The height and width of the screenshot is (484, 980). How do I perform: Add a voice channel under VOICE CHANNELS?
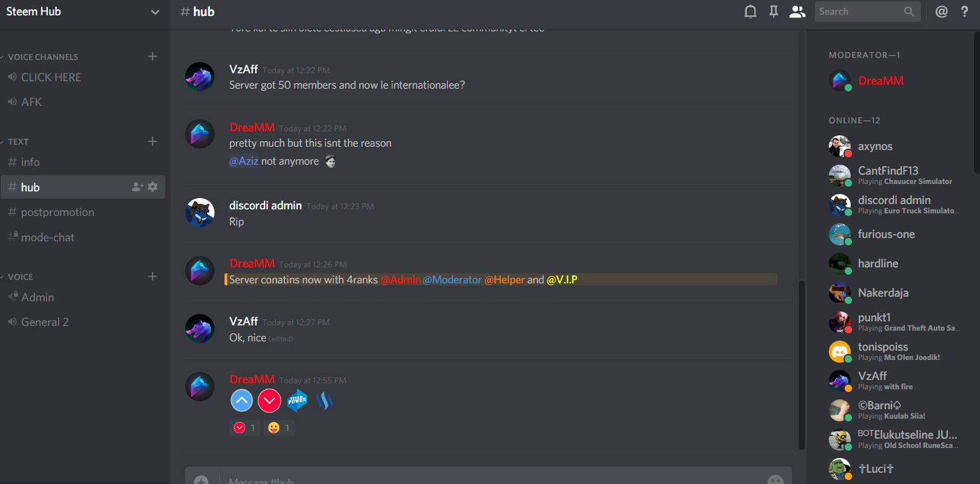[x=153, y=57]
